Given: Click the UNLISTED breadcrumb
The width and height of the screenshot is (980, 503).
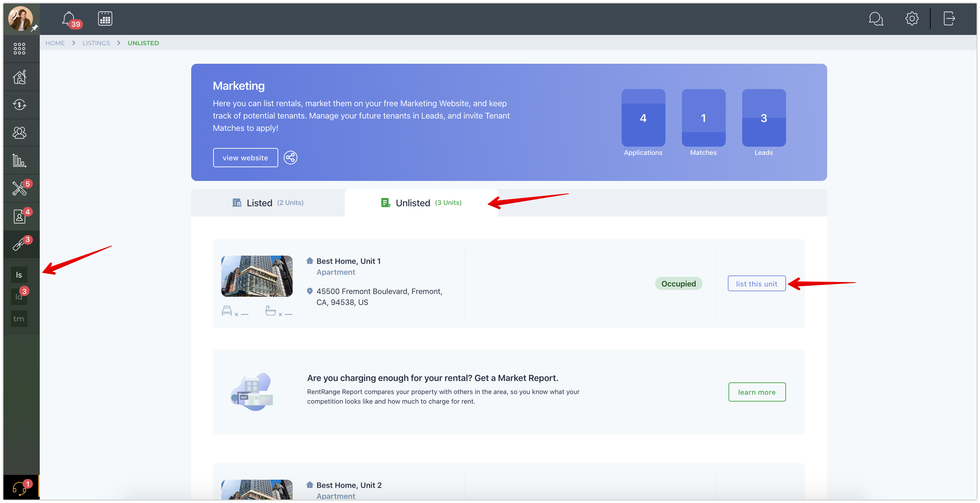Looking at the screenshot, I should tap(143, 43).
